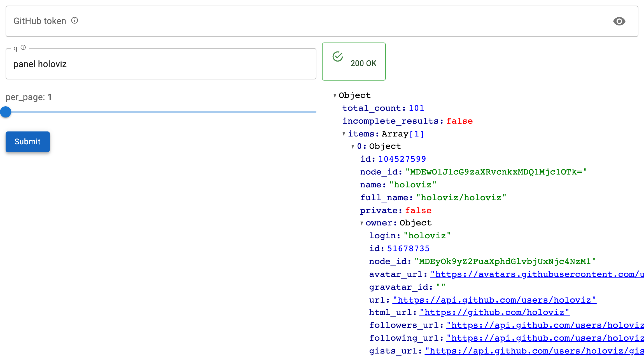Image resolution: width=644 pixels, height=358 pixels.
Task: Click the full_name value "holoviz/holoviz"
Action: click(461, 198)
